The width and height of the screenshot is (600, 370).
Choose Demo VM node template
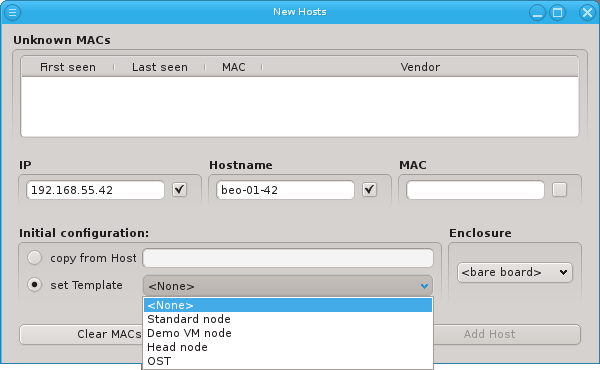click(288, 333)
